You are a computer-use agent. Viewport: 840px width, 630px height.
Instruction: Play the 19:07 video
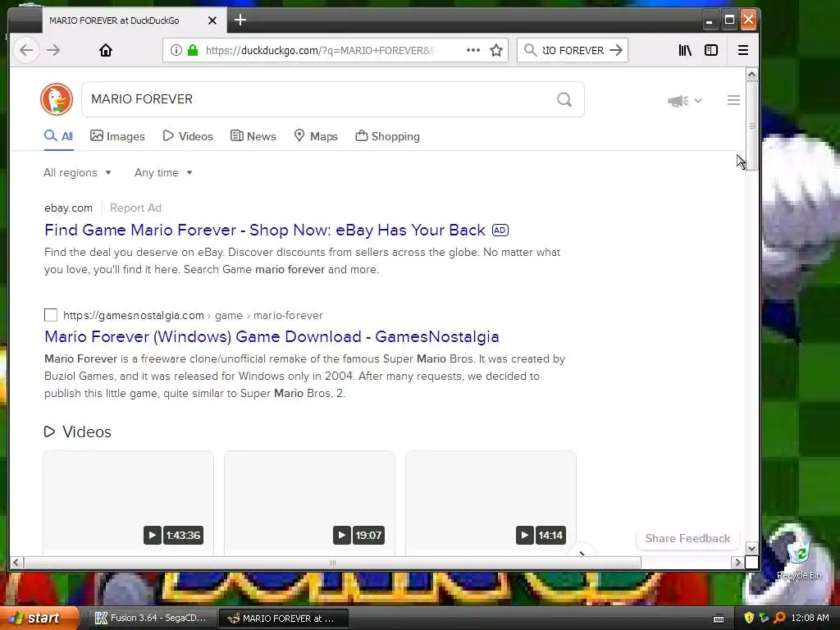click(x=342, y=535)
